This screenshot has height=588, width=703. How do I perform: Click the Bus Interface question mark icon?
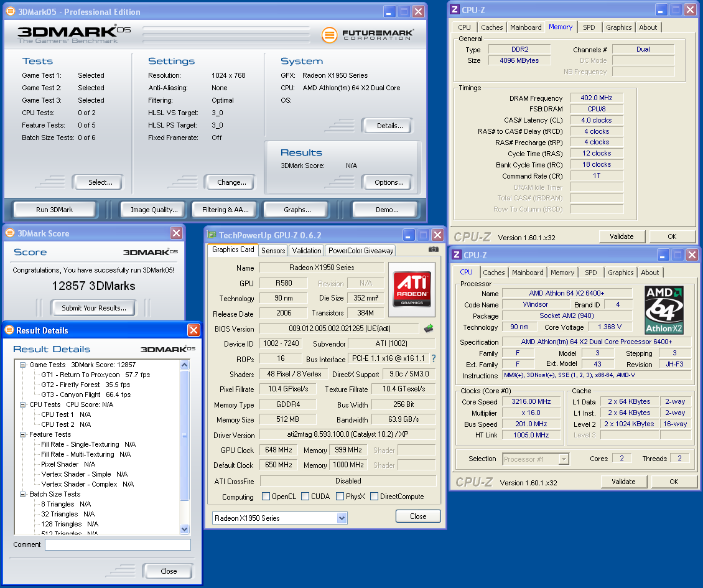[434, 358]
